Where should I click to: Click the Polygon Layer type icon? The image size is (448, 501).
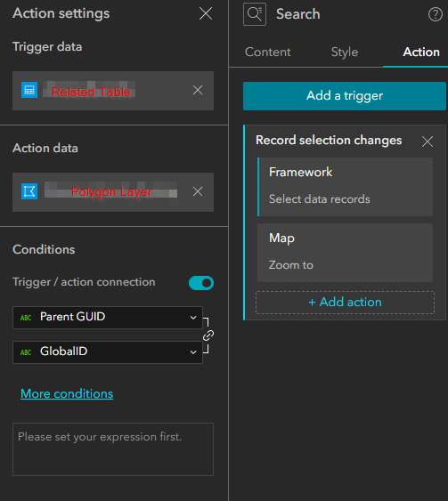[29, 191]
